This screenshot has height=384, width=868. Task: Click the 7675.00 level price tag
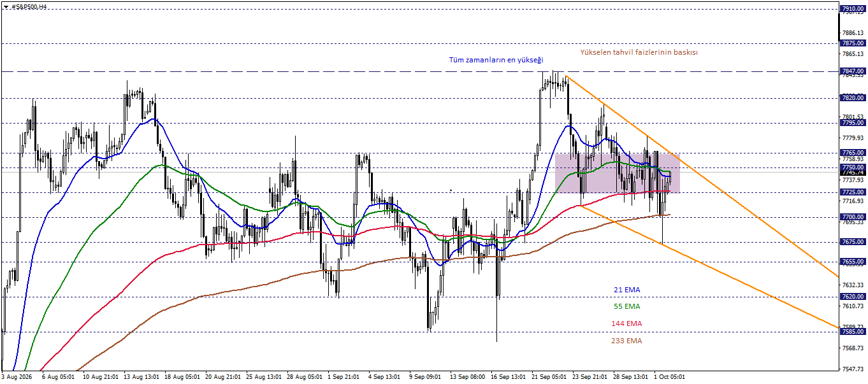click(853, 241)
